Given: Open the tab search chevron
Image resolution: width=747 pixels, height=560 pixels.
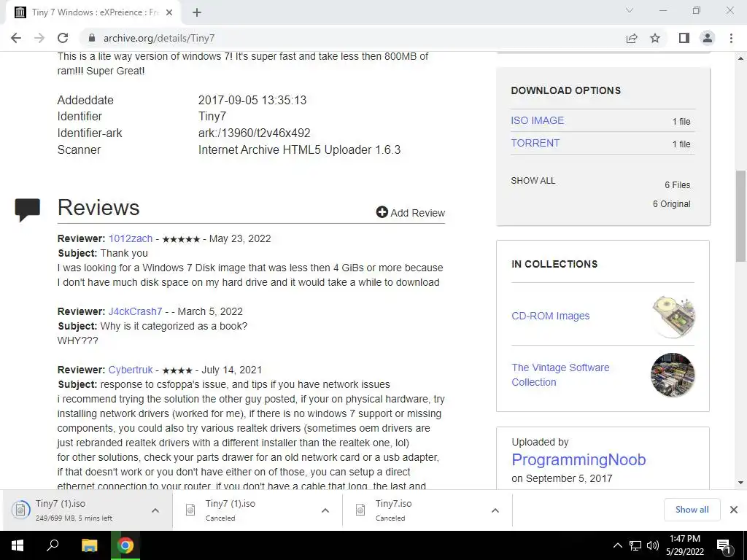Looking at the screenshot, I should coord(630,10).
